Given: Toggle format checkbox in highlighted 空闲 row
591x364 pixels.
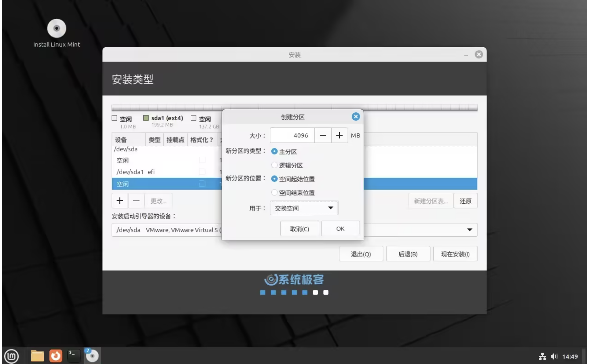Looking at the screenshot, I should pyautogui.click(x=202, y=184).
